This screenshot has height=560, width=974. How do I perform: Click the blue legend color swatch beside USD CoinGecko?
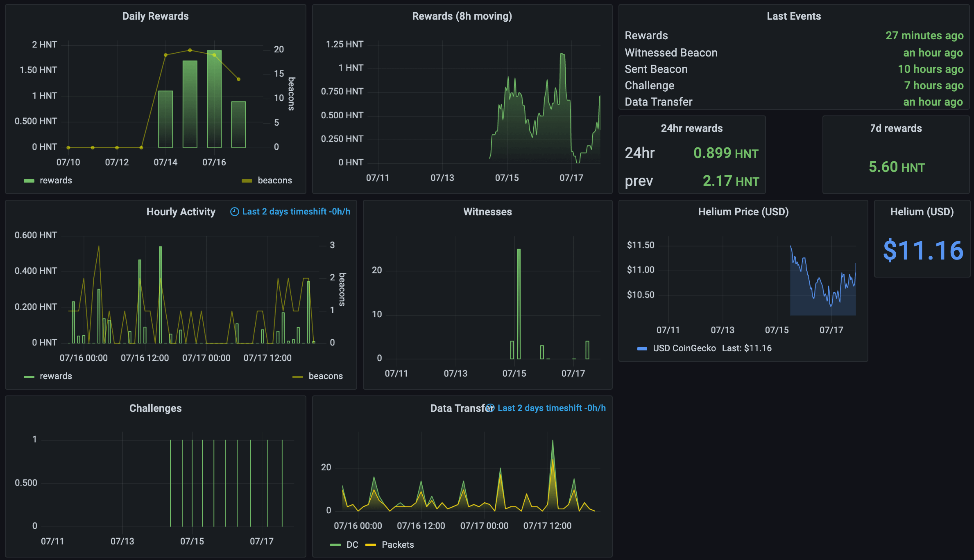point(643,348)
